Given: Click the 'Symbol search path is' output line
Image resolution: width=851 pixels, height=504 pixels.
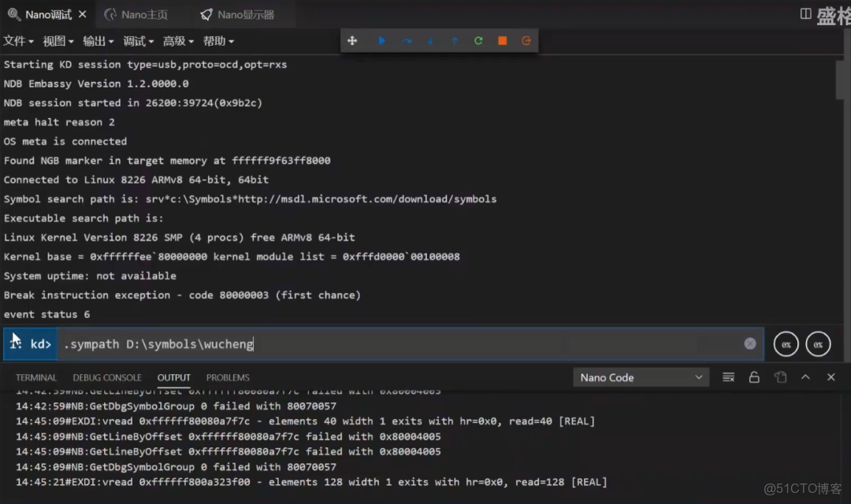Looking at the screenshot, I should (251, 199).
